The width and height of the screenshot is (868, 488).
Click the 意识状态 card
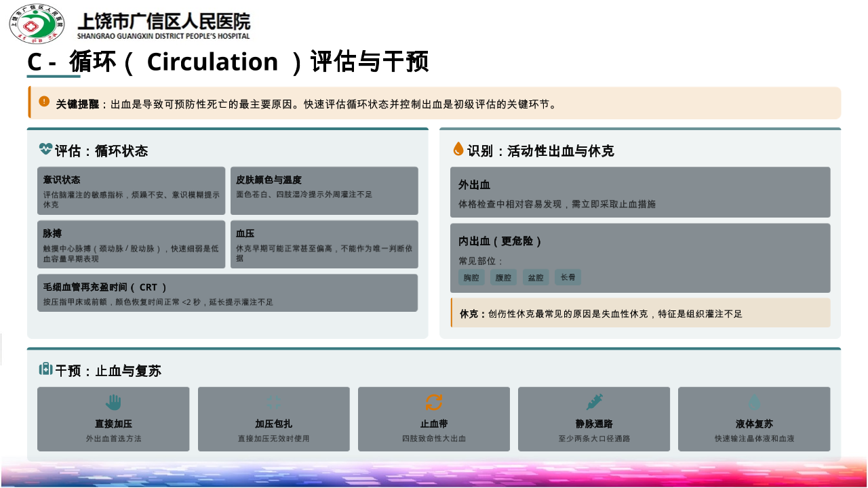[131, 191]
